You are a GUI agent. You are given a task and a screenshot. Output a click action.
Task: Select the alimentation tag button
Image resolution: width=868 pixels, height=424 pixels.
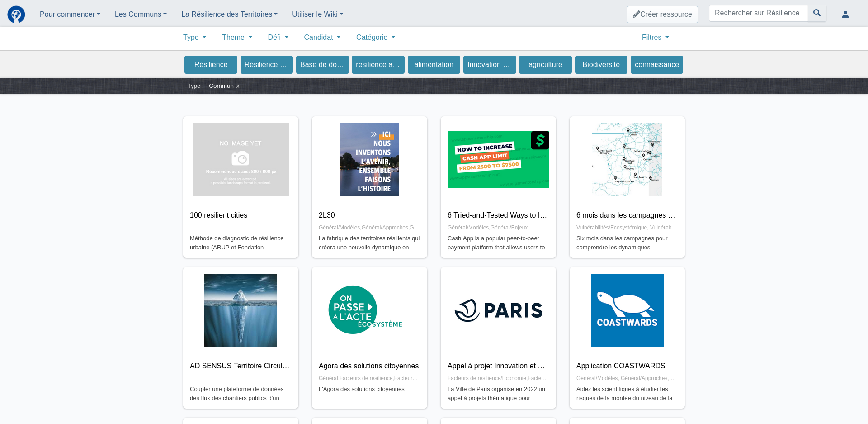[x=434, y=65]
